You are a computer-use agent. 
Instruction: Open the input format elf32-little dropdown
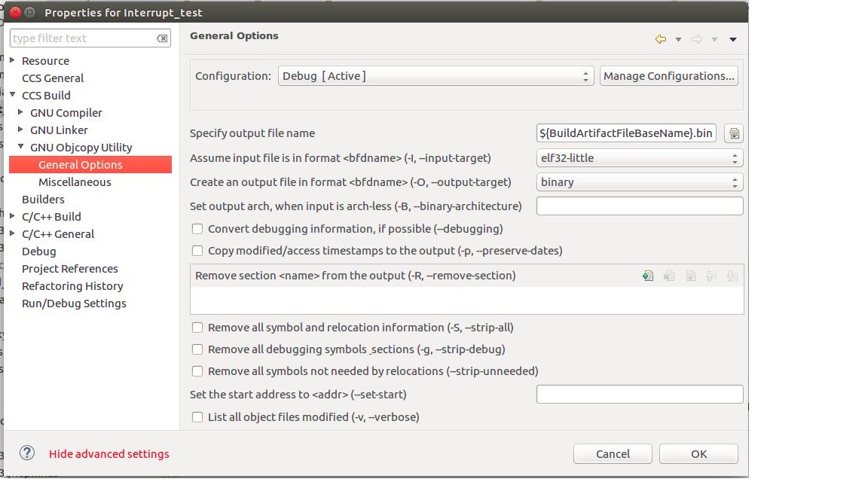click(639, 158)
